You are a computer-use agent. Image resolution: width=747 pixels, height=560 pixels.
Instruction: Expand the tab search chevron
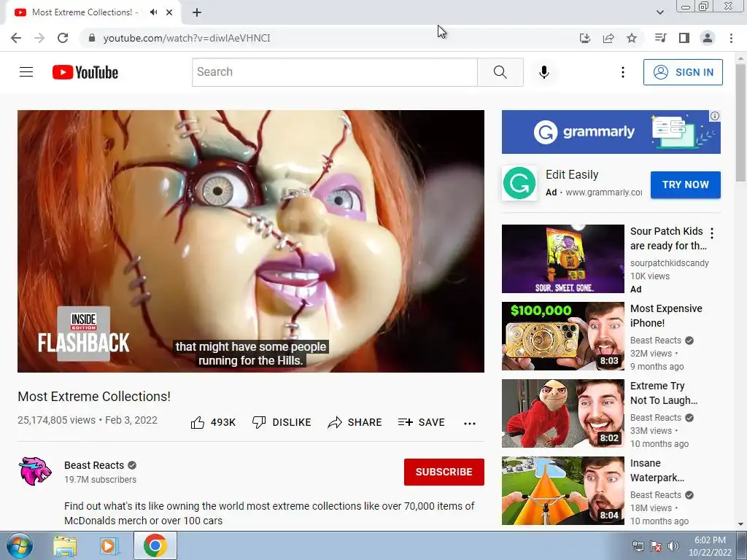click(x=659, y=12)
